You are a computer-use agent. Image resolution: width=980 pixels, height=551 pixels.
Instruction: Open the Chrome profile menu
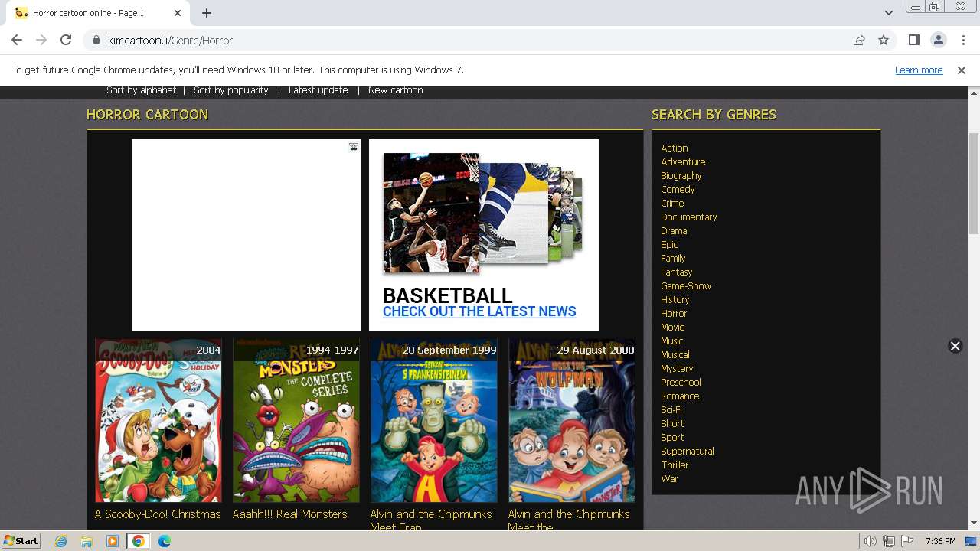click(938, 41)
